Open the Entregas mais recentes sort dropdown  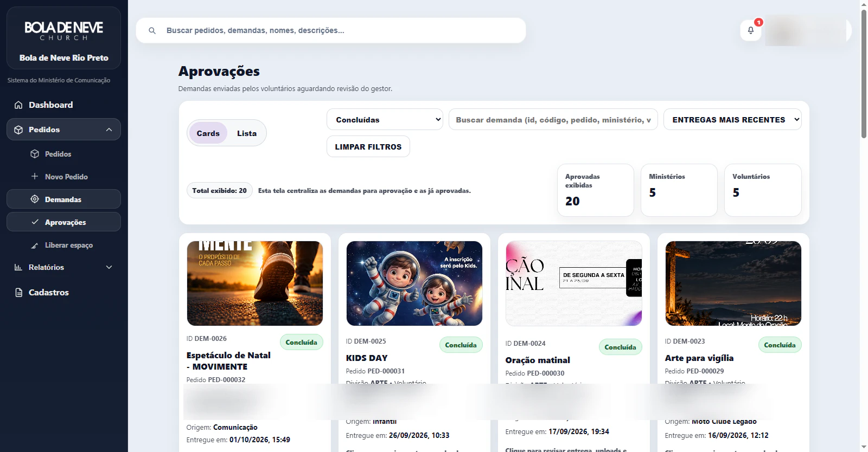click(732, 119)
